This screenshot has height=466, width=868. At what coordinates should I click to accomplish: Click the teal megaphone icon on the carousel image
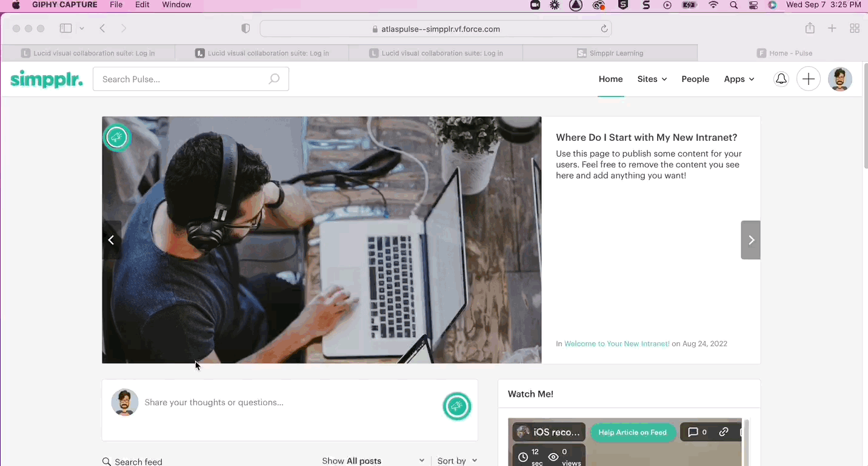point(117,137)
